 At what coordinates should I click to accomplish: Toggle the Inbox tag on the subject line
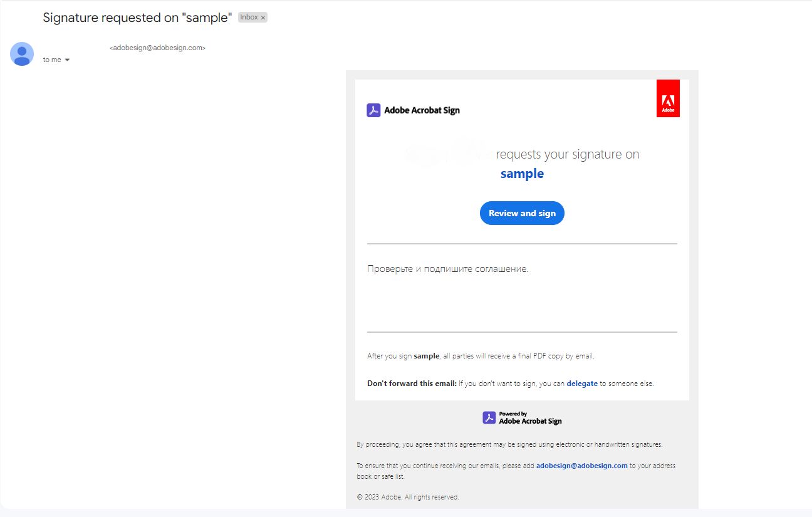point(252,17)
